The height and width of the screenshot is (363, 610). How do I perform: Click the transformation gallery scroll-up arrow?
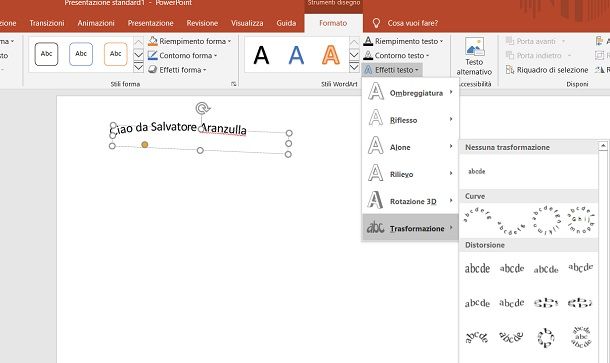coord(603,146)
